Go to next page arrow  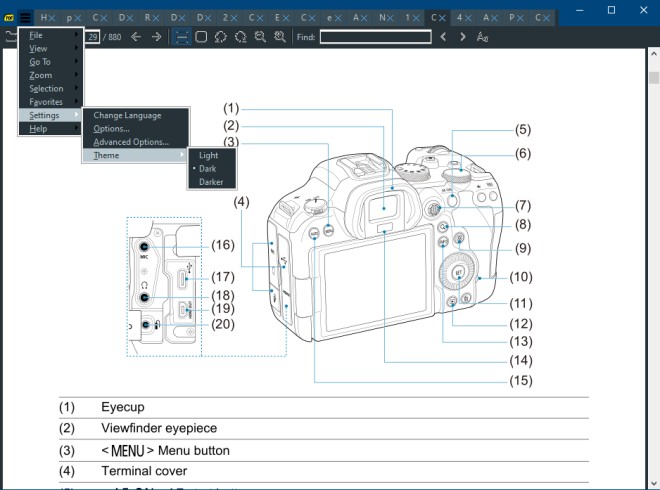coord(156,37)
